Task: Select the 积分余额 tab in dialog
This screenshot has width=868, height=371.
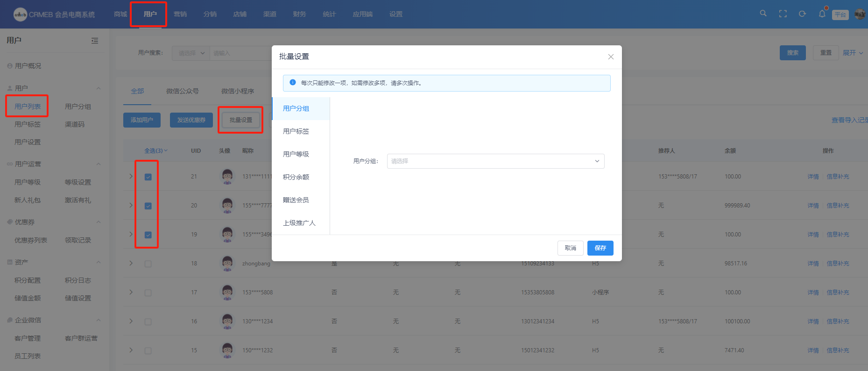Action: point(296,177)
